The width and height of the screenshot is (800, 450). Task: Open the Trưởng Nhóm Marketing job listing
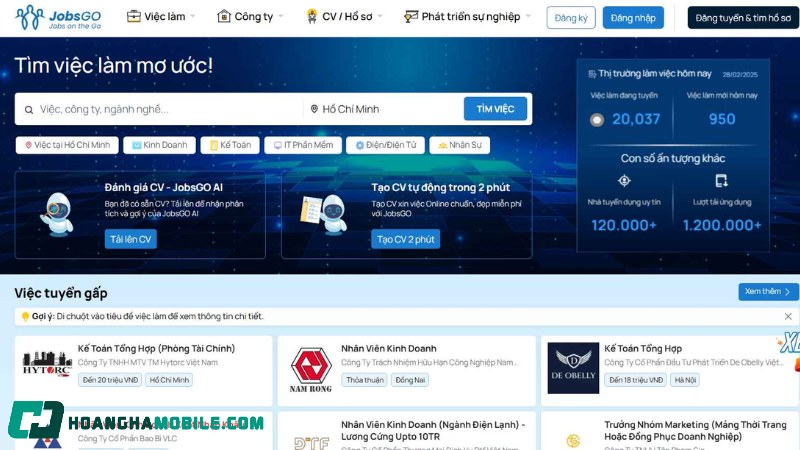(x=695, y=431)
